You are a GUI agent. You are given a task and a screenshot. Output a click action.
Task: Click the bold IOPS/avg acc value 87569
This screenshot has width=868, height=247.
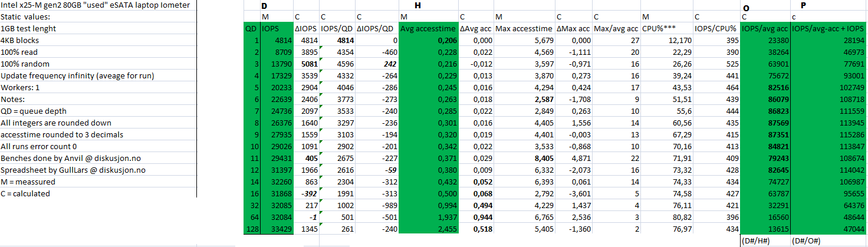pyautogui.click(x=778, y=123)
